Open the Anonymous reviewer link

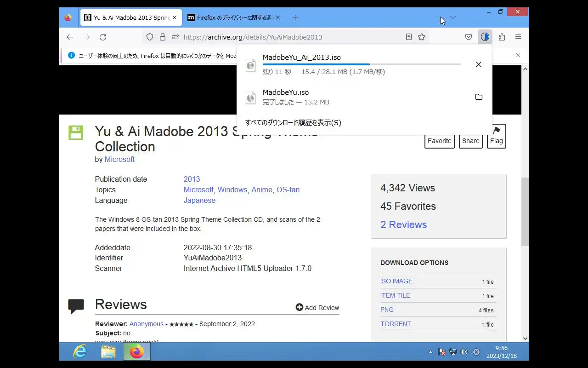[146, 324]
